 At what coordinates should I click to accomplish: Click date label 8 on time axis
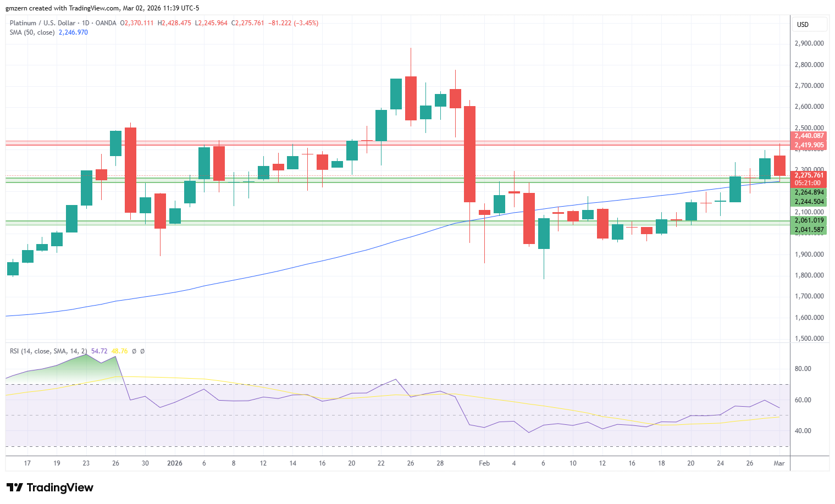point(234,463)
